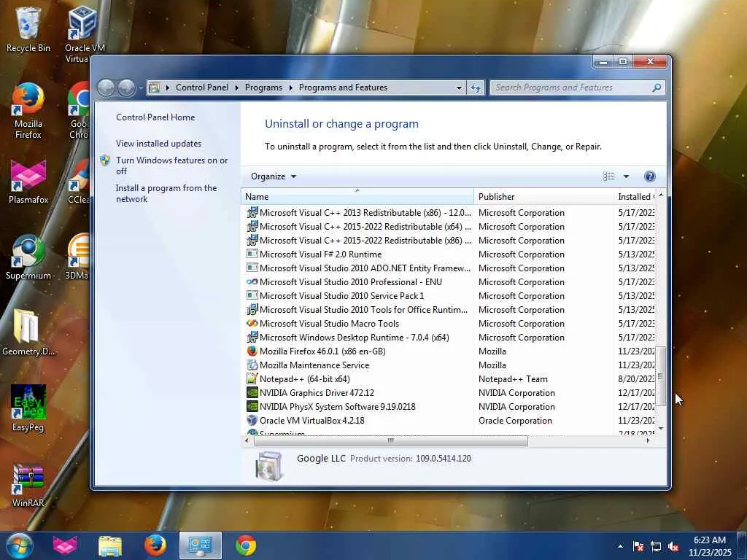Click the Back navigation button
Screen dimensions: 747x560
[107, 87]
